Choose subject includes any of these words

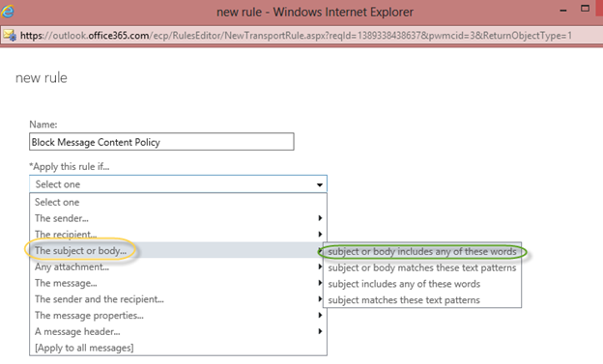pyautogui.click(x=422, y=284)
